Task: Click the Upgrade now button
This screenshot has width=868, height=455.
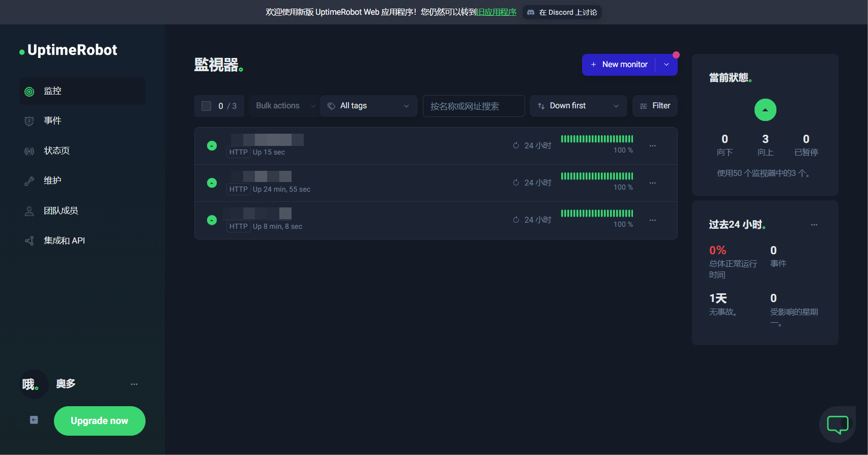Action: (x=100, y=421)
